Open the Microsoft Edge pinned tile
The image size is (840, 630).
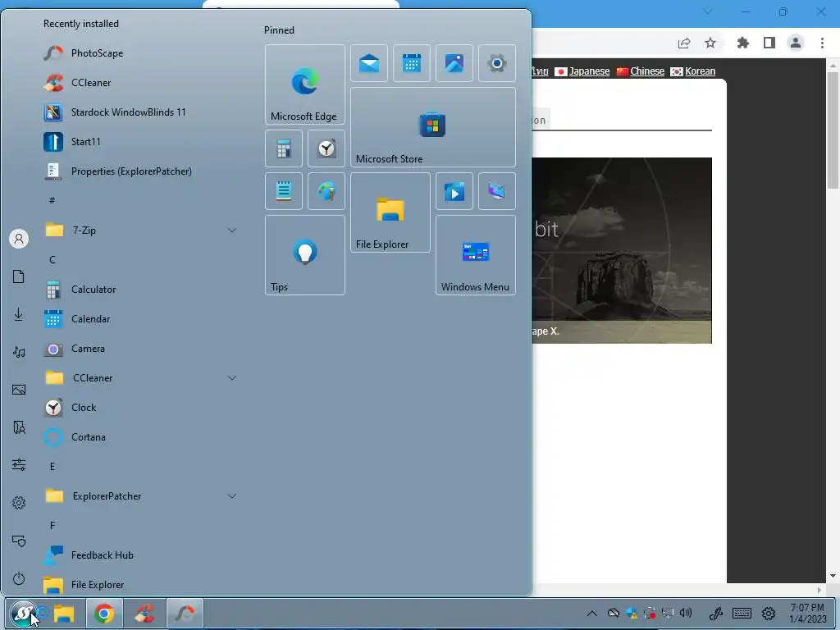(305, 84)
